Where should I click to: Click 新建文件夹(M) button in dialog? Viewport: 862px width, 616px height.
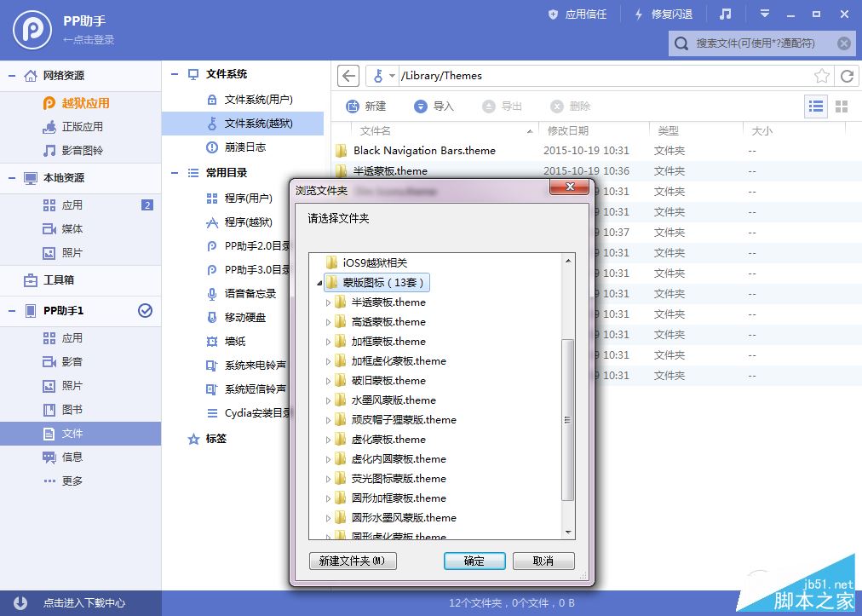coord(353,561)
